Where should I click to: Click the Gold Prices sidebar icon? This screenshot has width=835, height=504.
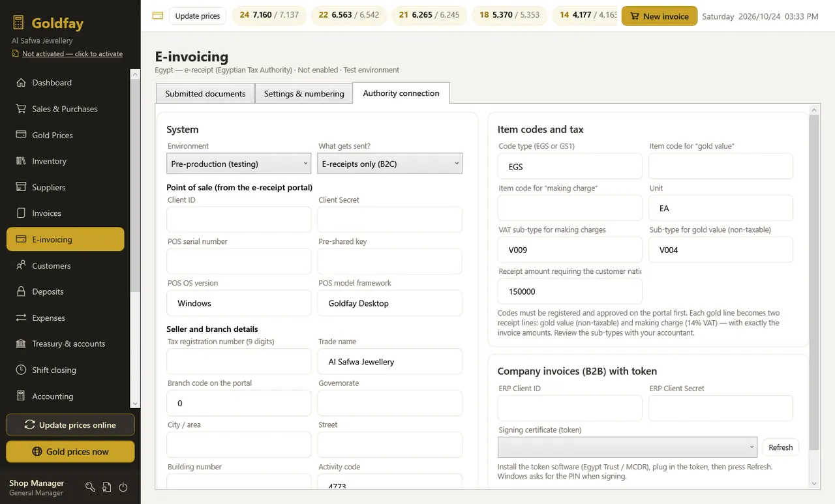[x=20, y=135]
